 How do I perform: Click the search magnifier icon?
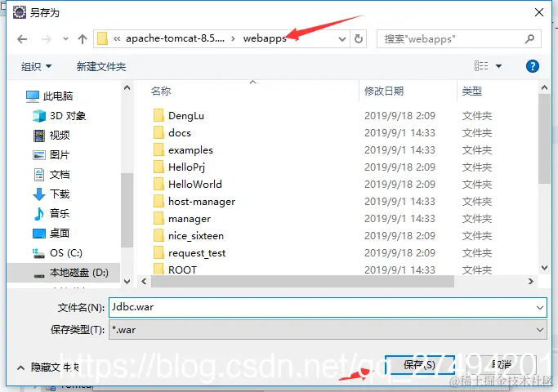pyautogui.click(x=530, y=38)
